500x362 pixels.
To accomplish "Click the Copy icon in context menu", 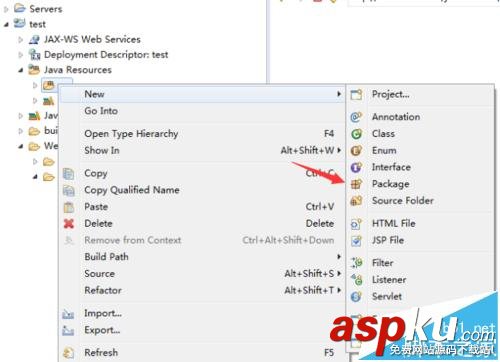I will 68,174.
